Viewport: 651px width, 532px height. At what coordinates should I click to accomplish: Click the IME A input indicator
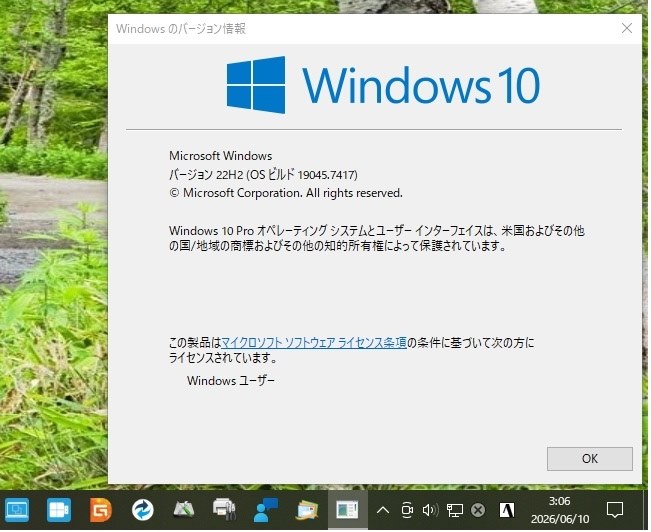[508, 511]
